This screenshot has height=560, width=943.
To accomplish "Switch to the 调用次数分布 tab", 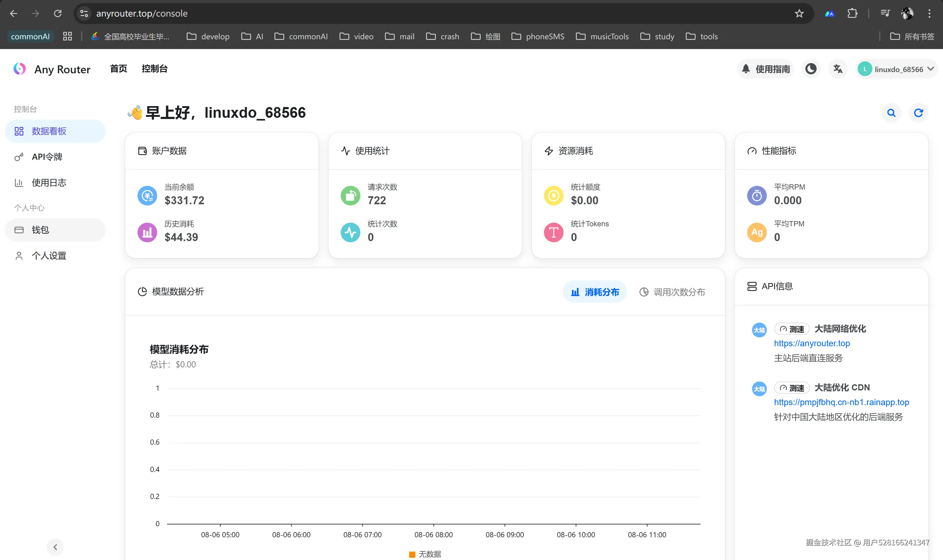I will point(672,292).
